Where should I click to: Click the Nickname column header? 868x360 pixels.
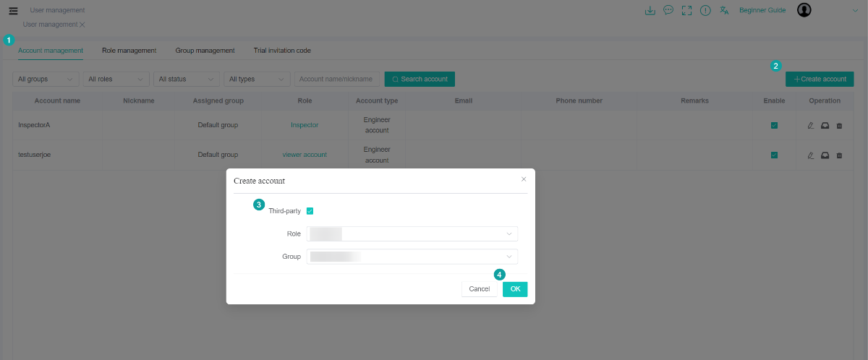[x=139, y=100]
